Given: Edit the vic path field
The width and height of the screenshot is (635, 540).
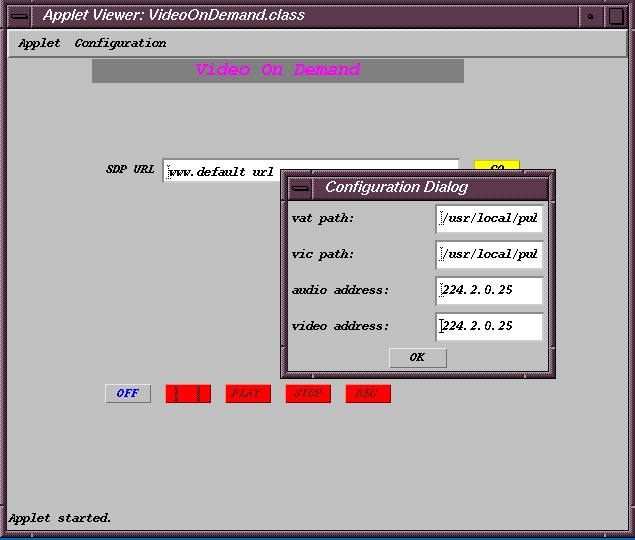Looking at the screenshot, I should pos(489,254).
